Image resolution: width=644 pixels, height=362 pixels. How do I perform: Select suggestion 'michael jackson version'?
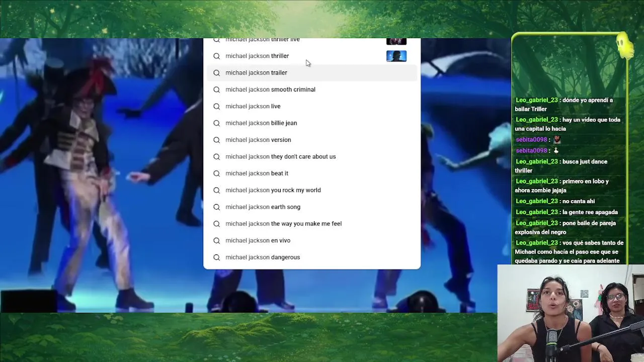coord(312,140)
